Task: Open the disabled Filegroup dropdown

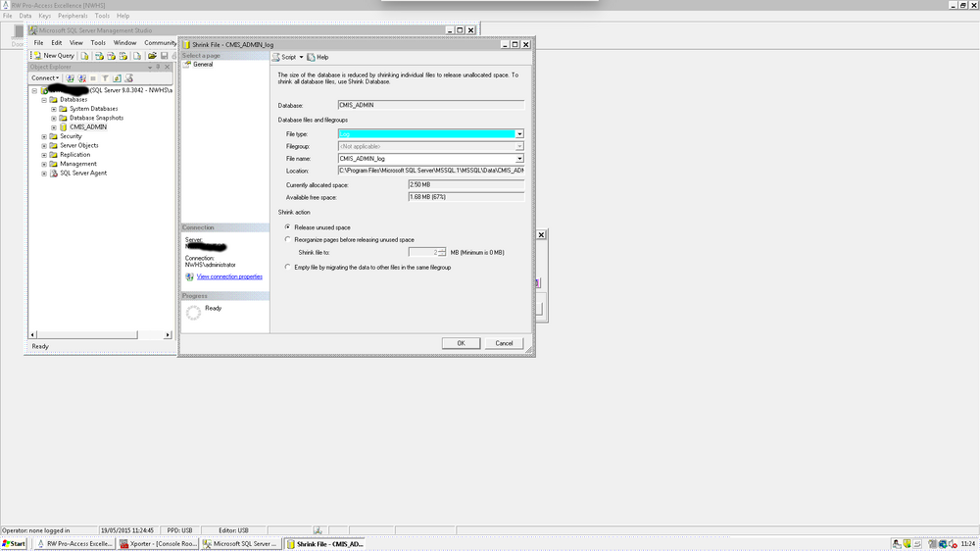Action: (518, 146)
